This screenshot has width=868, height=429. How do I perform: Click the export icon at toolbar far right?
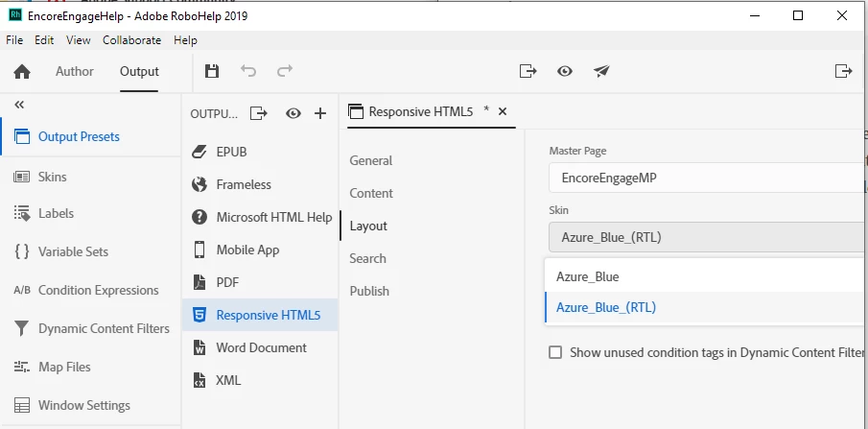click(843, 71)
